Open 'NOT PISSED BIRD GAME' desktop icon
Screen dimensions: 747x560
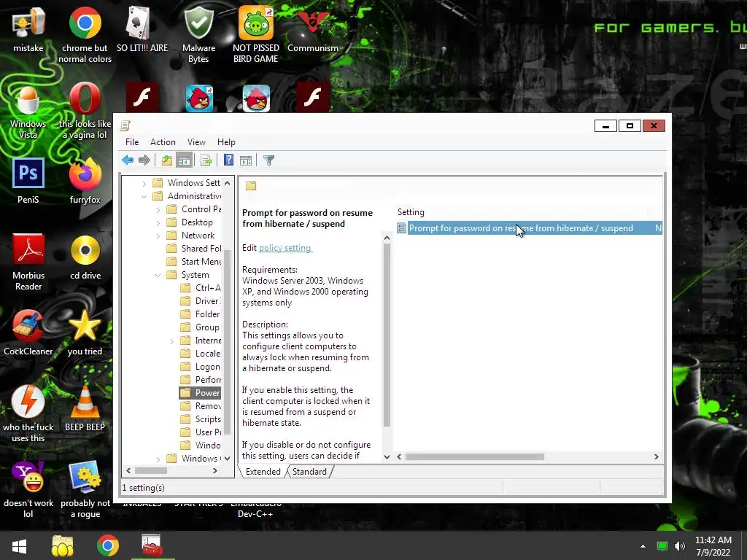point(256,34)
